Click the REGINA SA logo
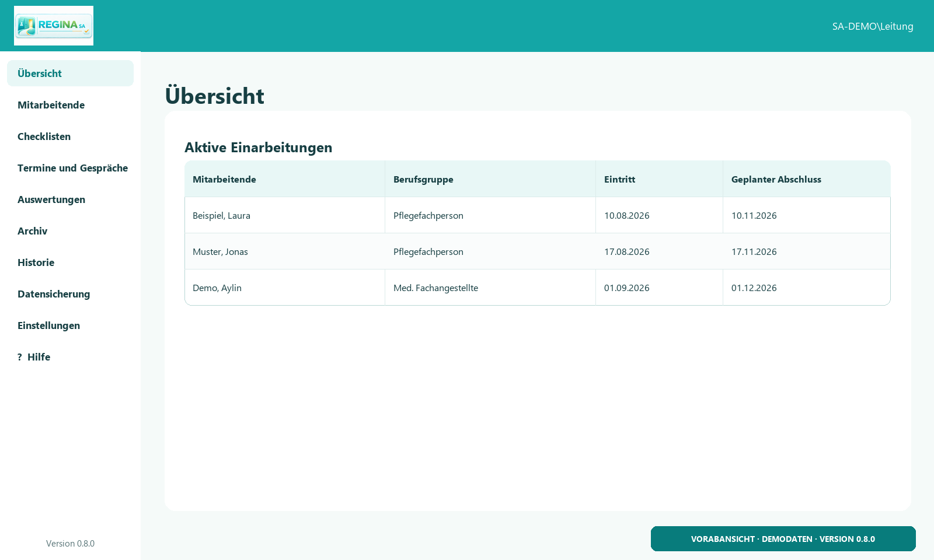Image resolution: width=934 pixels, height=560 pixels. click(54, 26)
